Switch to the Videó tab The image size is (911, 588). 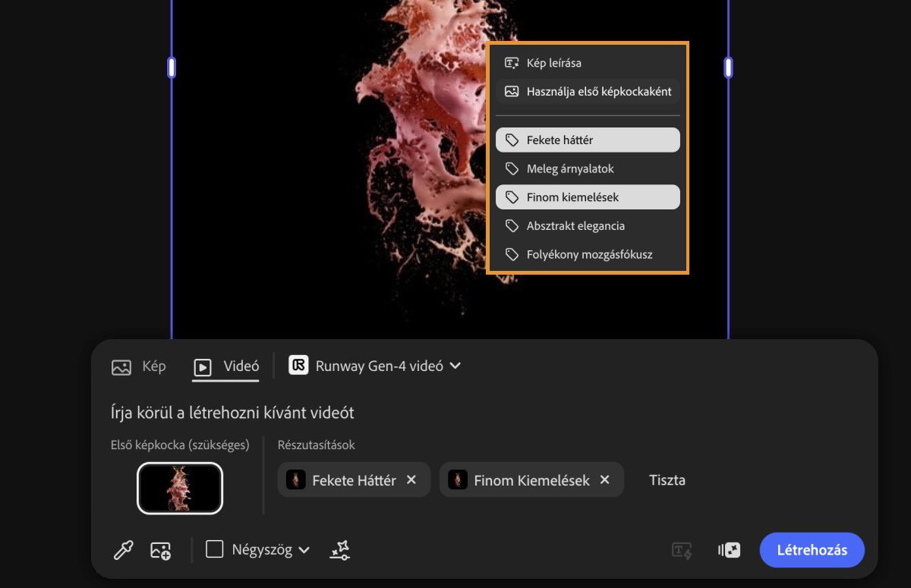click(226, 366)
